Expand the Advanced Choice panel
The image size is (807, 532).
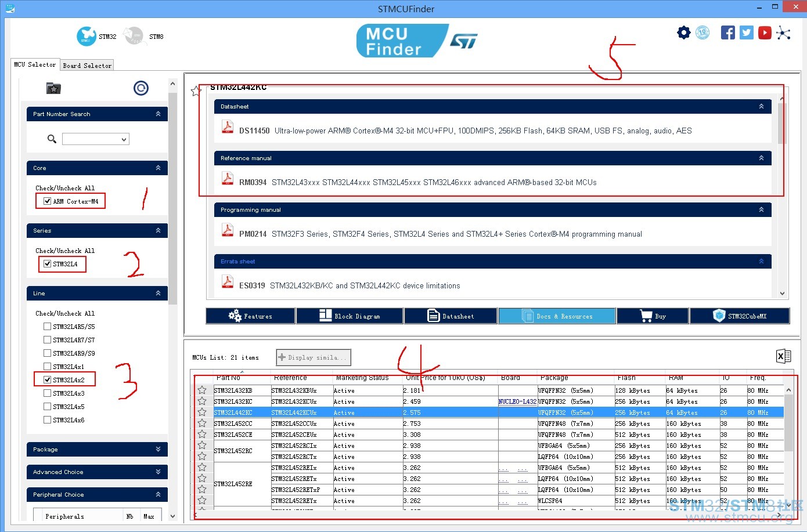pos(158,472)
